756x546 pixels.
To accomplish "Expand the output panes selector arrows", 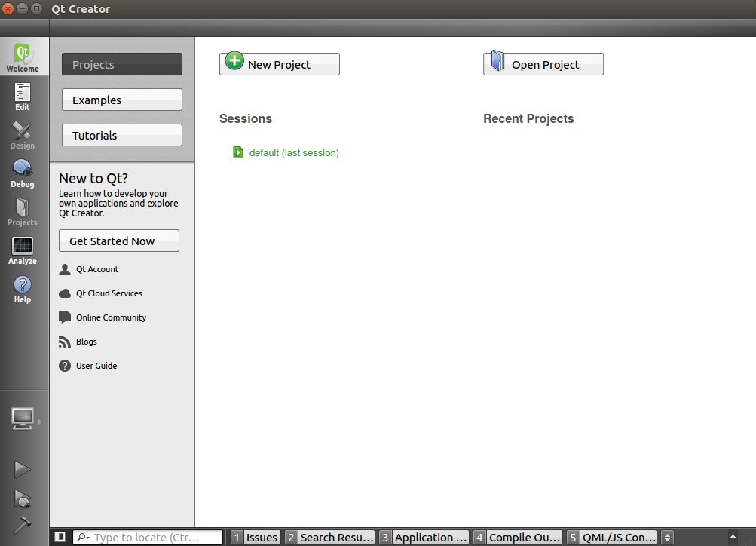I will tap(667, 538).
